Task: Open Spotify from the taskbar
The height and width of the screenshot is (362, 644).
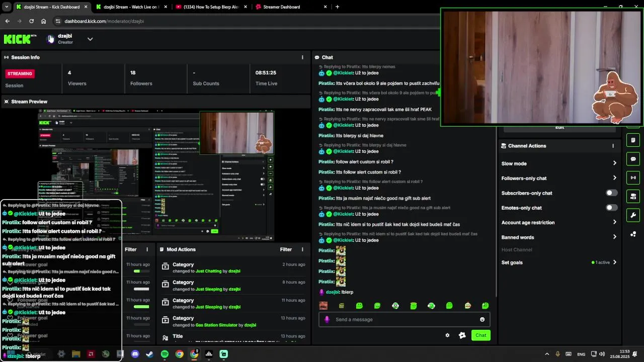Action: [x=165, y=354]
